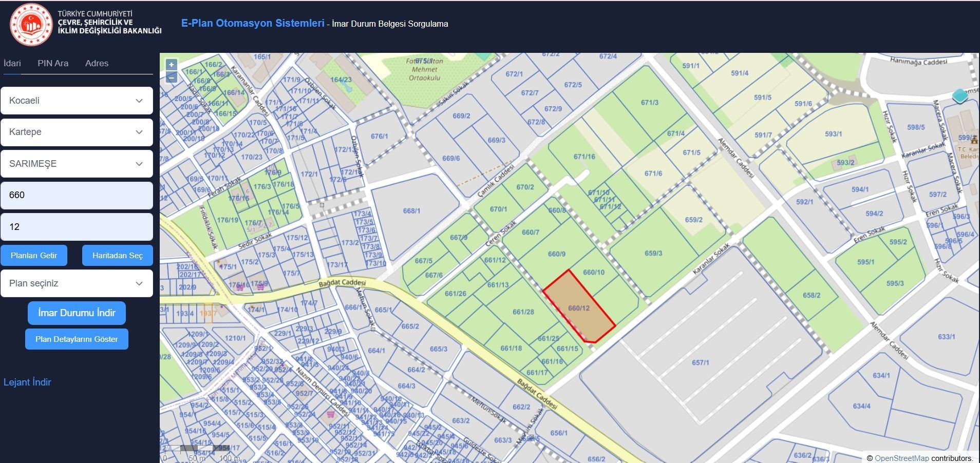The width and height of the screenshot is (980, 463).
Task: Open the SARIMEŞE neighborhood dropdown
Action: point(77,164)
